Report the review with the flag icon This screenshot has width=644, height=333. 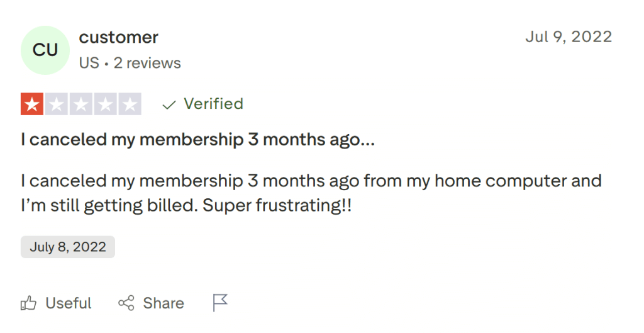click(x=219, y=303)
